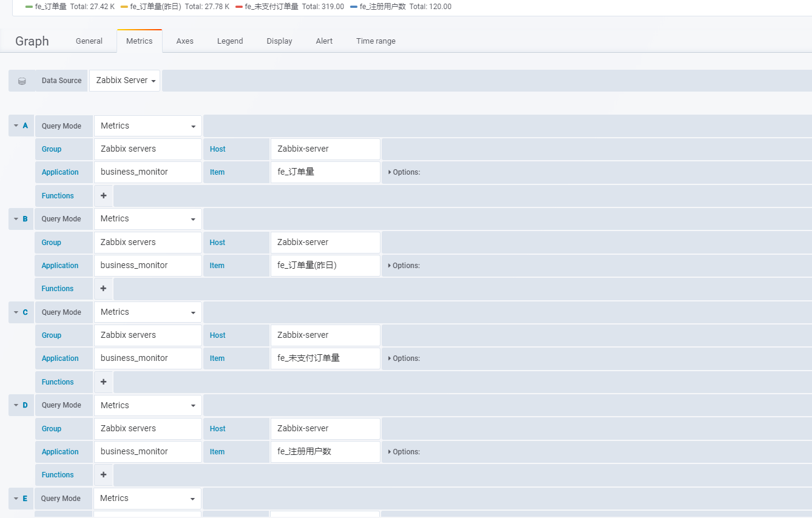Image resolution: width=812 pixels, height=518 pixels.
Task: Expand Options for fe_订单量 item
Action: click(x=404, y=172)
